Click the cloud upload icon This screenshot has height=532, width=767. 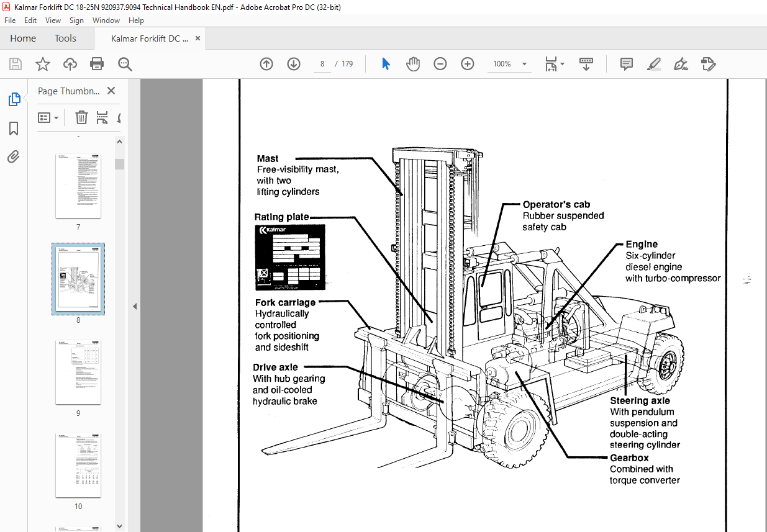(70, 64)
